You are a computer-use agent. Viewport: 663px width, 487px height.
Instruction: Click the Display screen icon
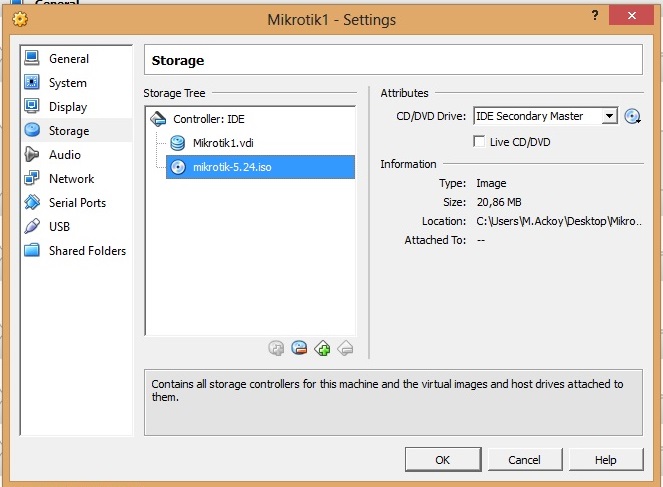coord(32,106)
